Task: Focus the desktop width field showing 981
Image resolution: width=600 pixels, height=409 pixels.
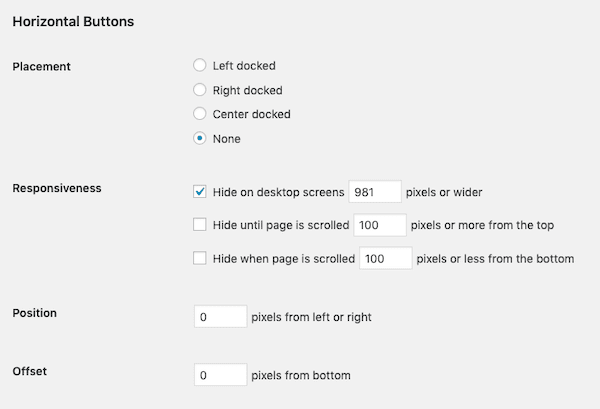Action: click(x=375, y=192)
